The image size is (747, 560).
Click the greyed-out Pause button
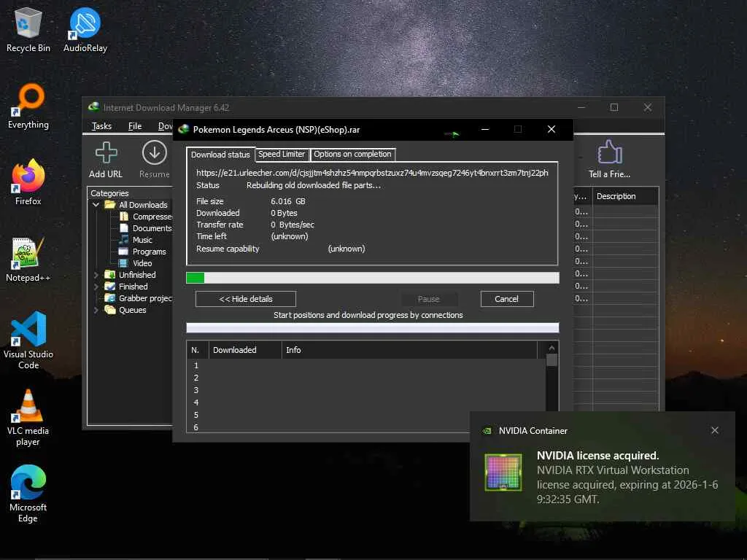pyautogui.click(x=428, y=299)
